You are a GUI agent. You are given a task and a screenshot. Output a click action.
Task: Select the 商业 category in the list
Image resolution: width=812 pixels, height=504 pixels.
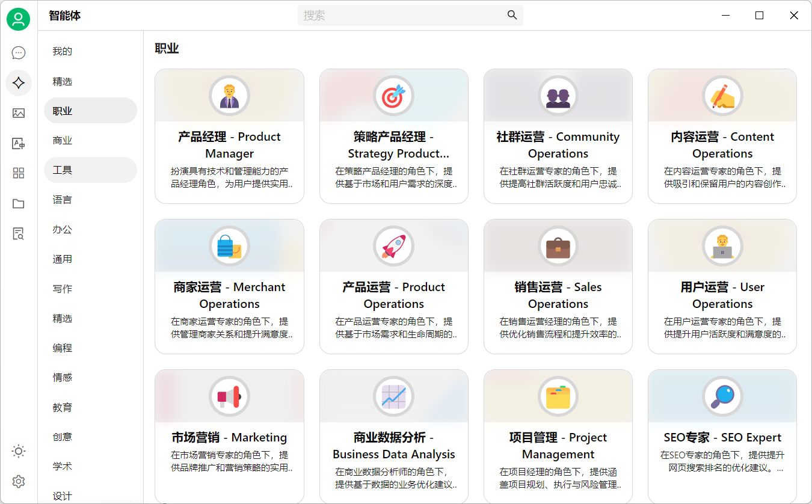click(x=62, y=140)
